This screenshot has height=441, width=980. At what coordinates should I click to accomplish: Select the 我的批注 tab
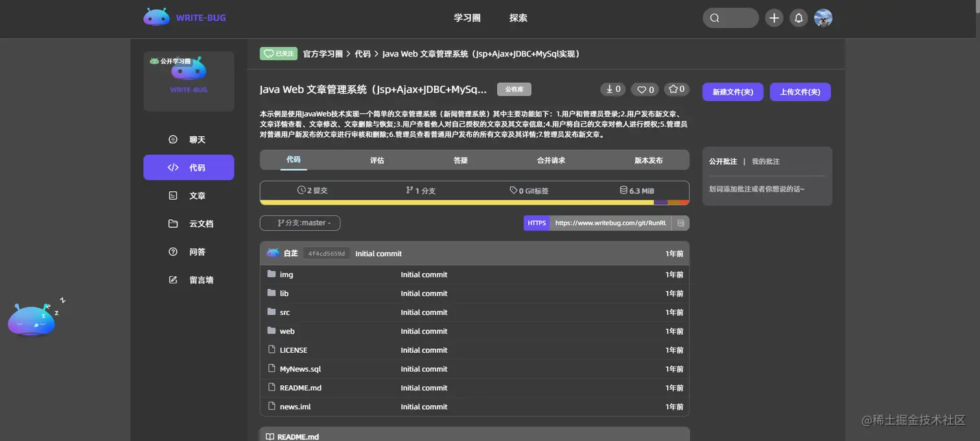765,161
